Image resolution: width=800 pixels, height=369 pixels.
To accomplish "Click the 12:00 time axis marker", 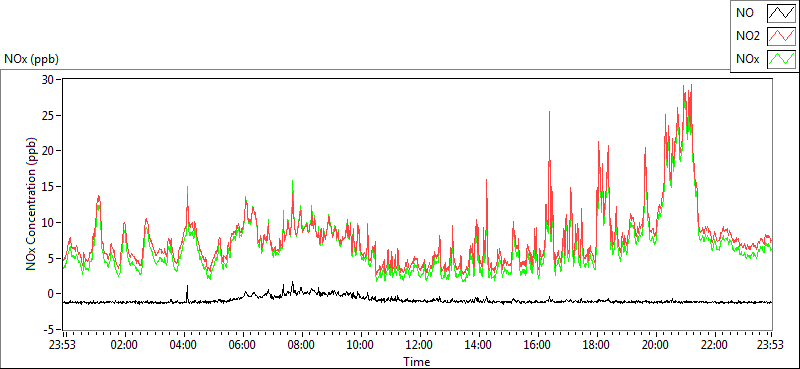I will tap(419, 344).
